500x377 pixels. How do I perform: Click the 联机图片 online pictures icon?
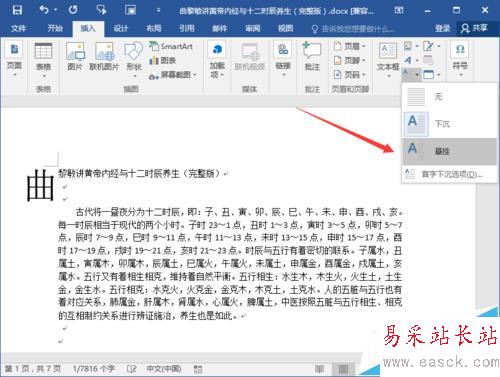click(104, 57)
